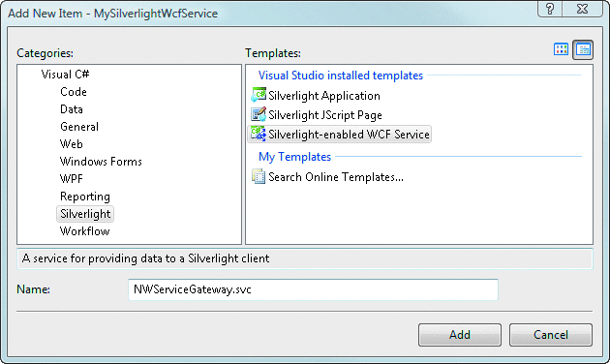Click the Search Online Templates icon
Screen dimensions: 610x364
(259, 176)
